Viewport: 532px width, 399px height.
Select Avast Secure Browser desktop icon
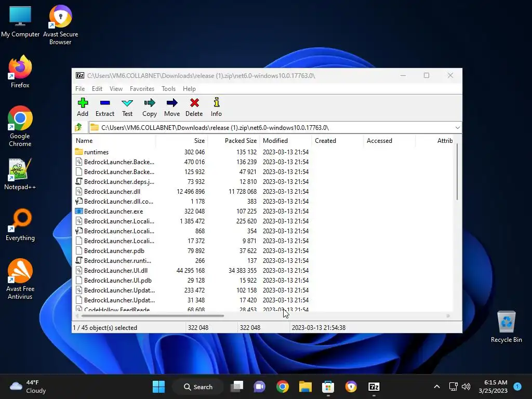[x=60, y=25]
